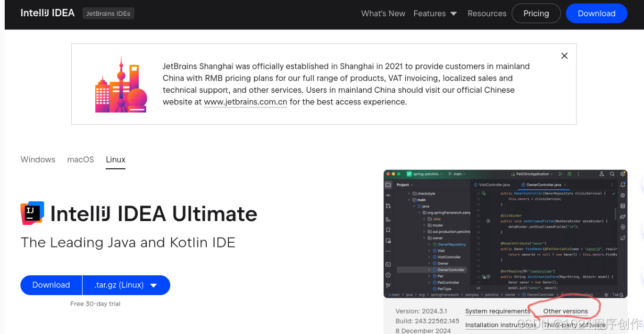Click the pull requests icon in IDE preview
Viewport: 644px width, 334px height.
pos(388,206)
